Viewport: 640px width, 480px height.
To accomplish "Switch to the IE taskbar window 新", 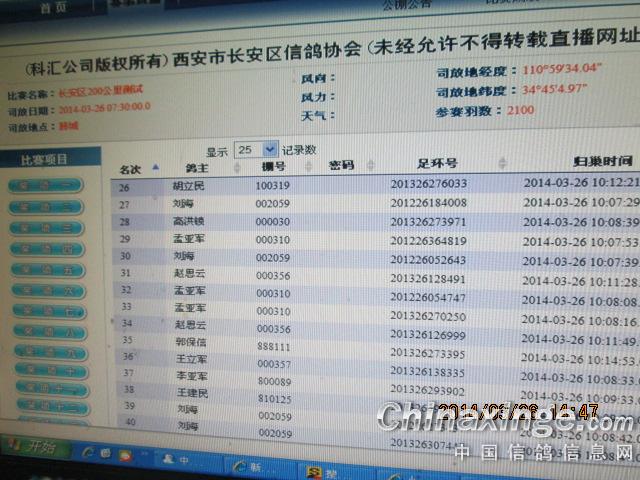I will pyautogui.click(x=250, y=466).
